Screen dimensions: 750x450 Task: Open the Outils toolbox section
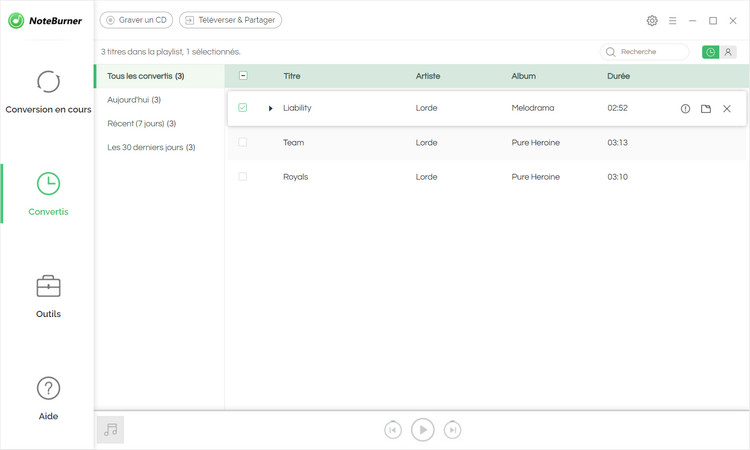point(48,296)
